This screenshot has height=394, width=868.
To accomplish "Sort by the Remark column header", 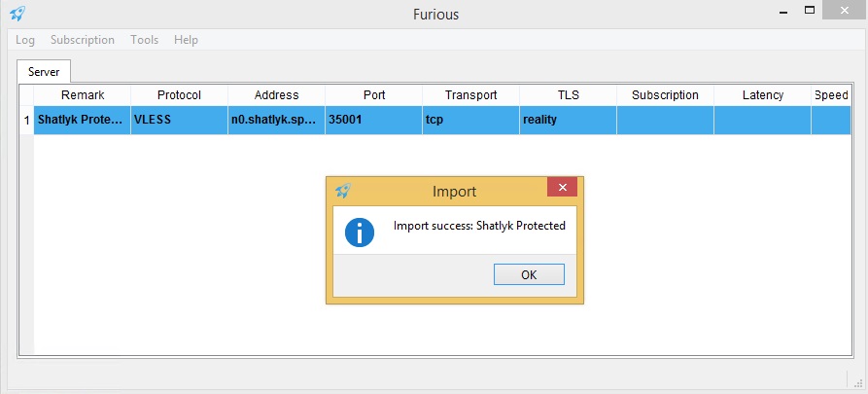I will coord(83,95).
